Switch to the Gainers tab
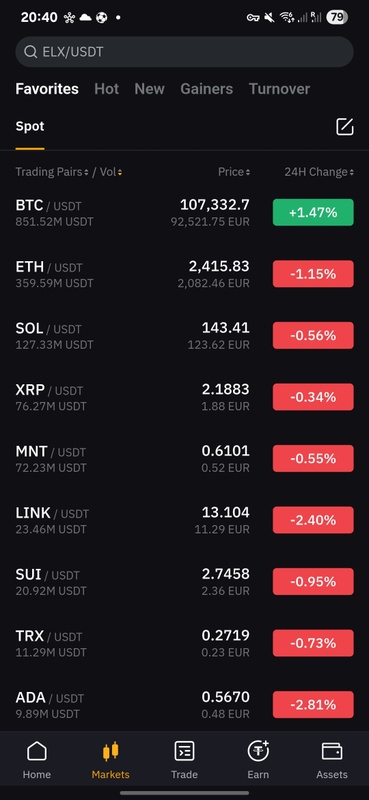The image size is (369, 800). pos(206,89)
